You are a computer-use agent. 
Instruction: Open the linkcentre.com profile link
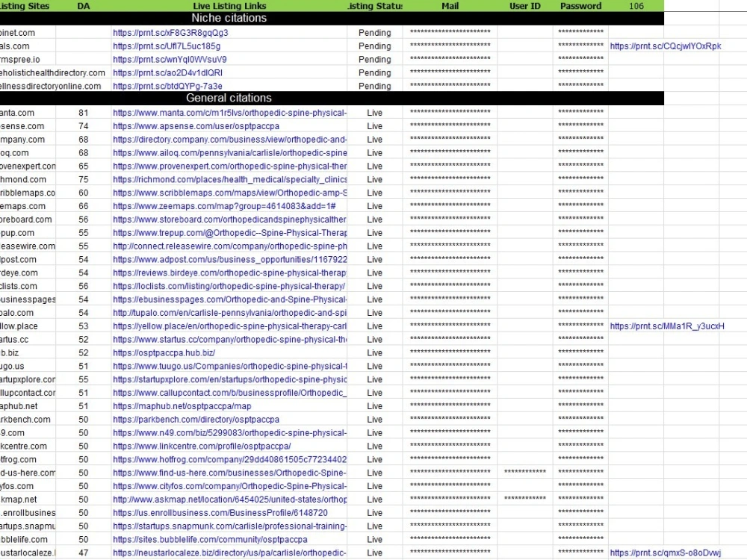(x=202, y=447)
